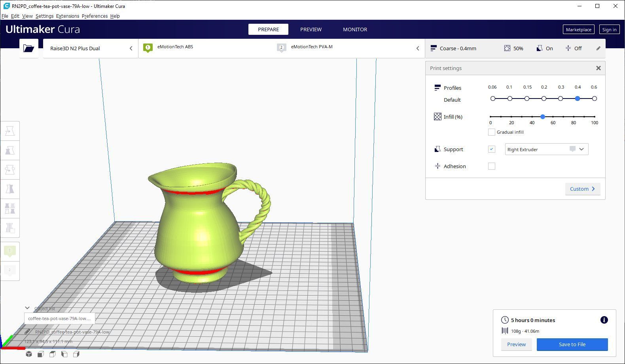
Task: Open the Right Extruder support dropdown
Action: 547,149
